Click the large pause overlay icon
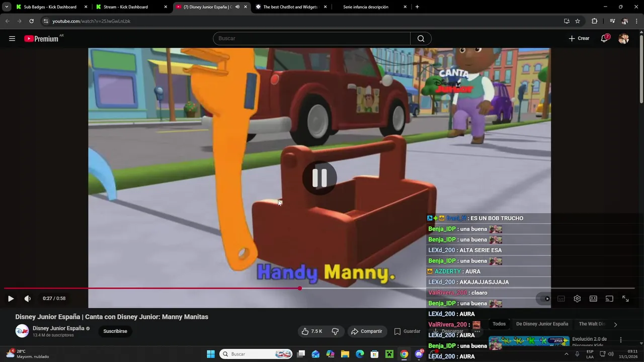Viewport: 644px width, 362px height. coord(319,178)
